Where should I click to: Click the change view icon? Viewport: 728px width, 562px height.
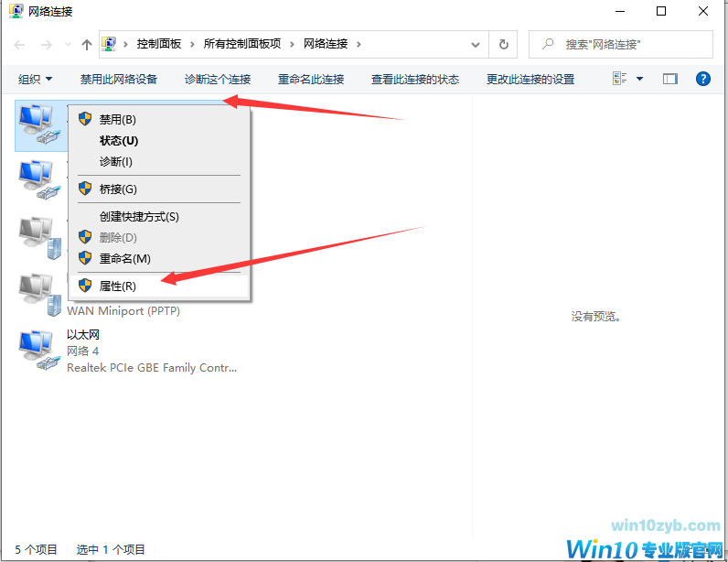point(620,79)
